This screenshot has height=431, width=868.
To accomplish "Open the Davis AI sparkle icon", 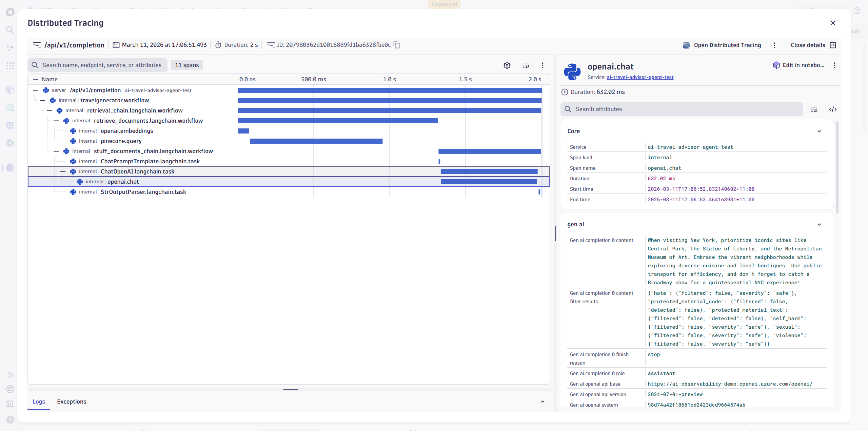I will pyautogui.click(x=10, y=47).
